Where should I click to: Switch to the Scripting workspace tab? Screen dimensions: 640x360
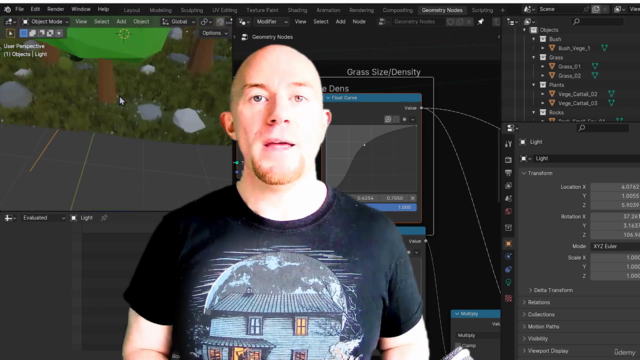(482, 10)
